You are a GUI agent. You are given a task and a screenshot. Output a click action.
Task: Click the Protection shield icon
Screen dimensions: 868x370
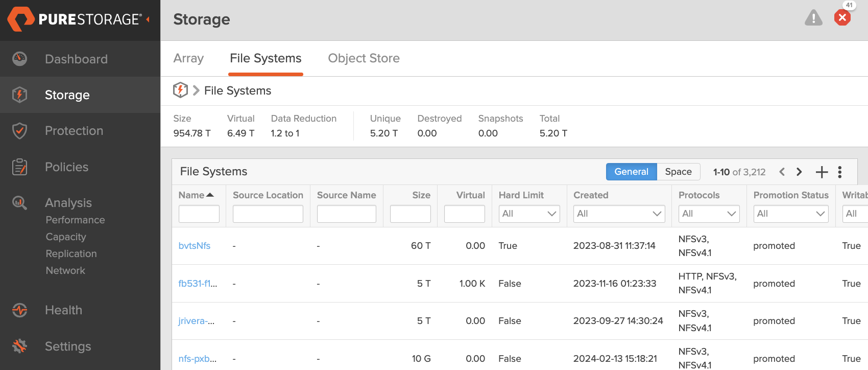(x=19, y=131)
